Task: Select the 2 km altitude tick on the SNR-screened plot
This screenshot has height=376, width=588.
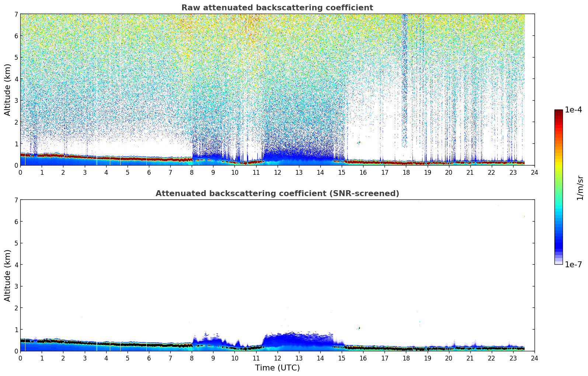Action: pyautogui.click(x=16, y=308)
